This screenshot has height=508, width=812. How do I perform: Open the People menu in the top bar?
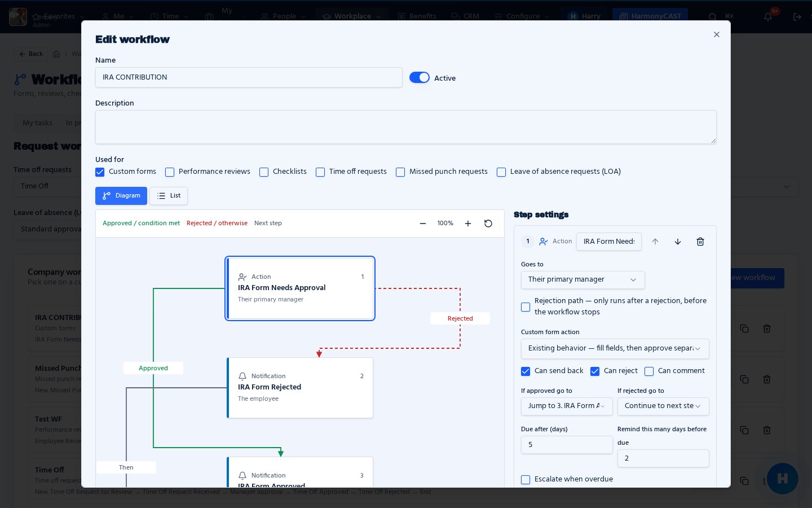[284, 16]
